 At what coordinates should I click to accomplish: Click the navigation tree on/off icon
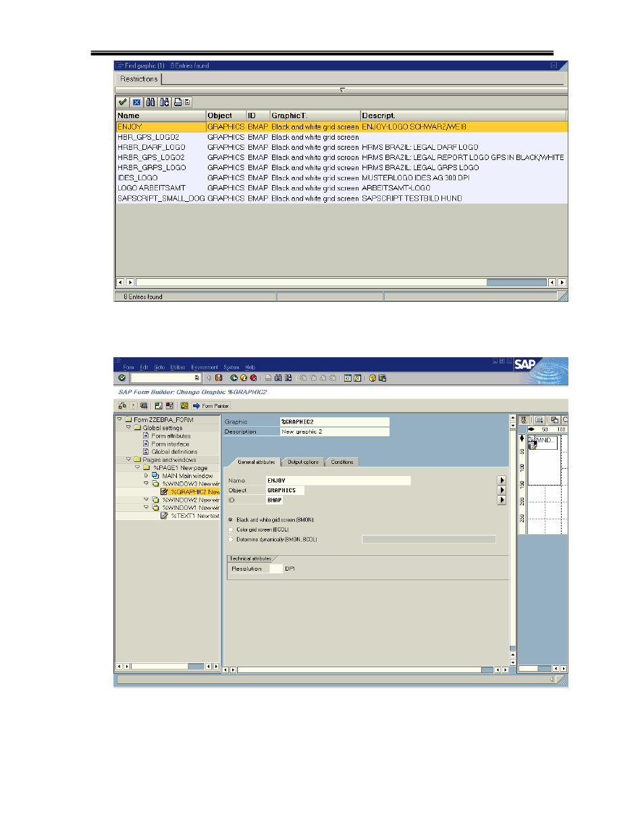point(159,406)
